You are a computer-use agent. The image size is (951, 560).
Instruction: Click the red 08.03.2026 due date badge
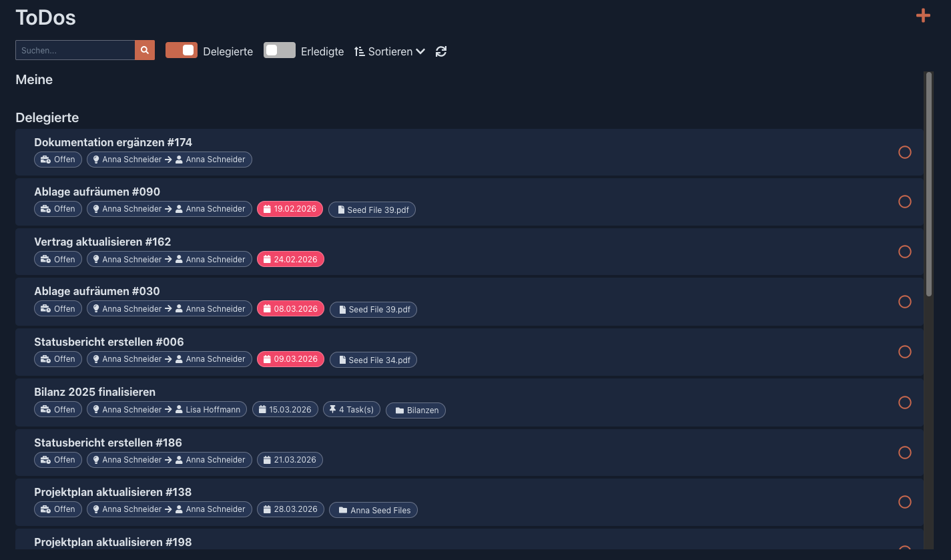290,308
